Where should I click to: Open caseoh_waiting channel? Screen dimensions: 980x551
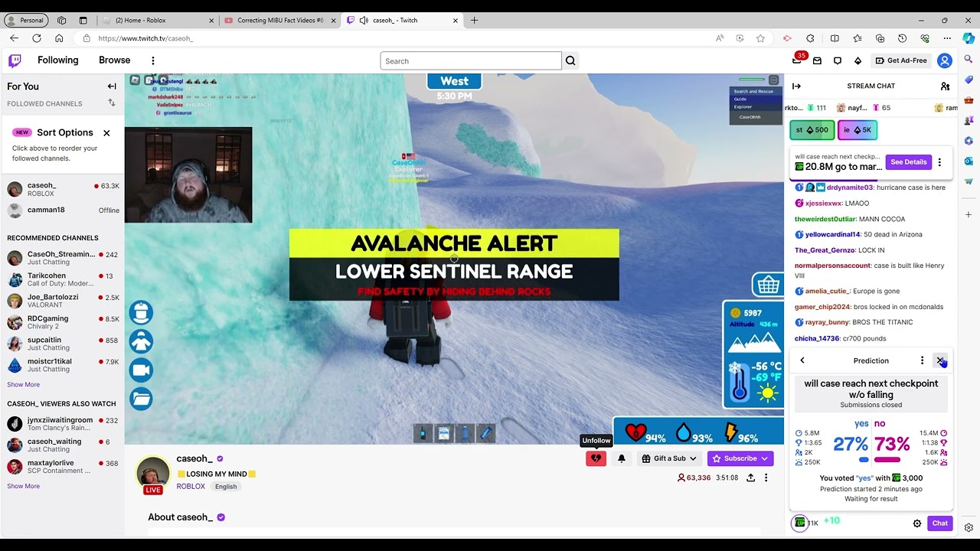click(62, 445)
